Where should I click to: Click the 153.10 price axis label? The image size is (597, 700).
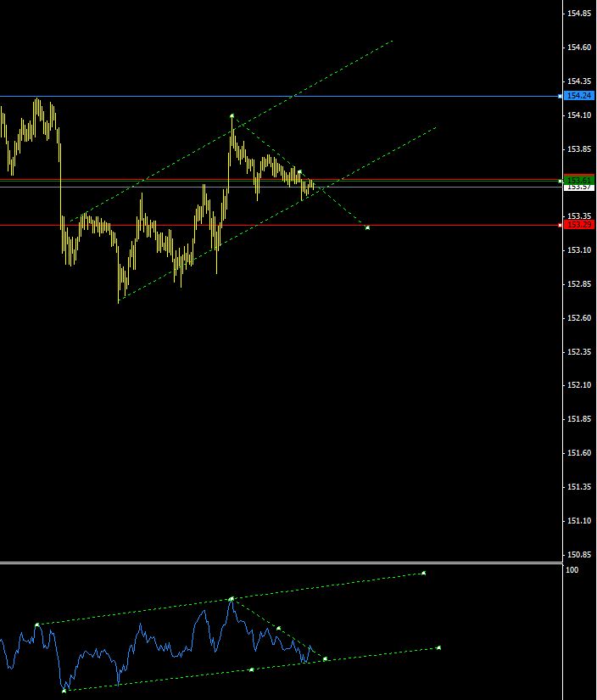(579, 250)
